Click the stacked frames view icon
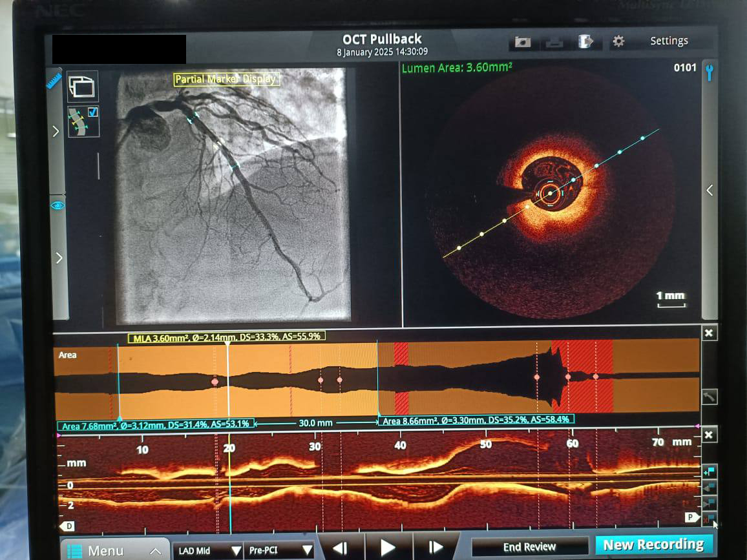The image size is (747, 560). click(x=82, y=87)
